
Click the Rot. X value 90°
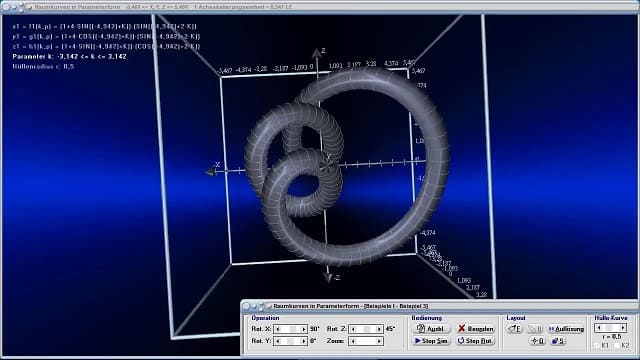tap(314, 329)
